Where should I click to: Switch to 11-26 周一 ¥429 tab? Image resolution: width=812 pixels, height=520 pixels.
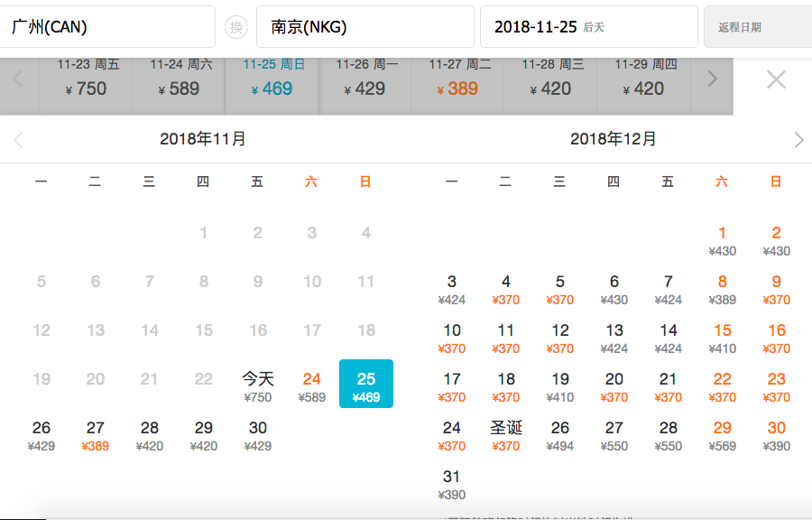pos(366,79)
